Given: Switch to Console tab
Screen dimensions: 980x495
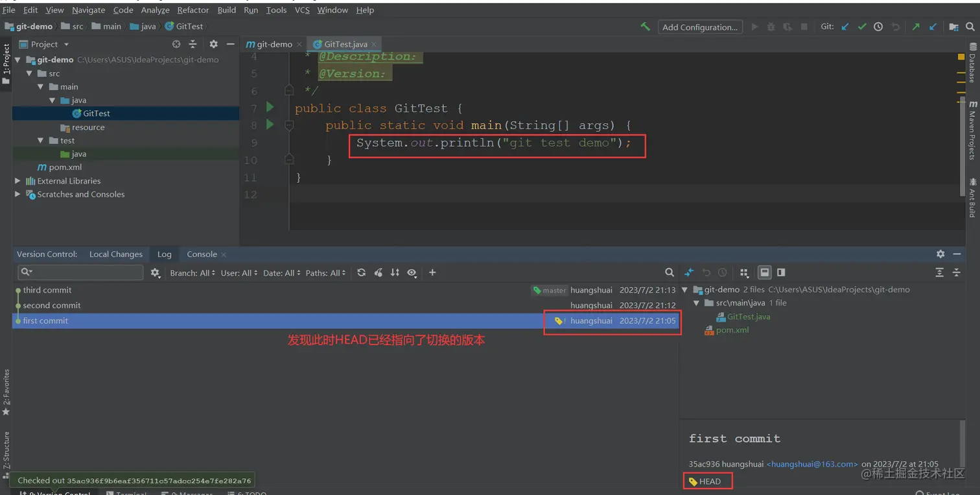Looking at the screenshot, I should (x=202, y=254).
